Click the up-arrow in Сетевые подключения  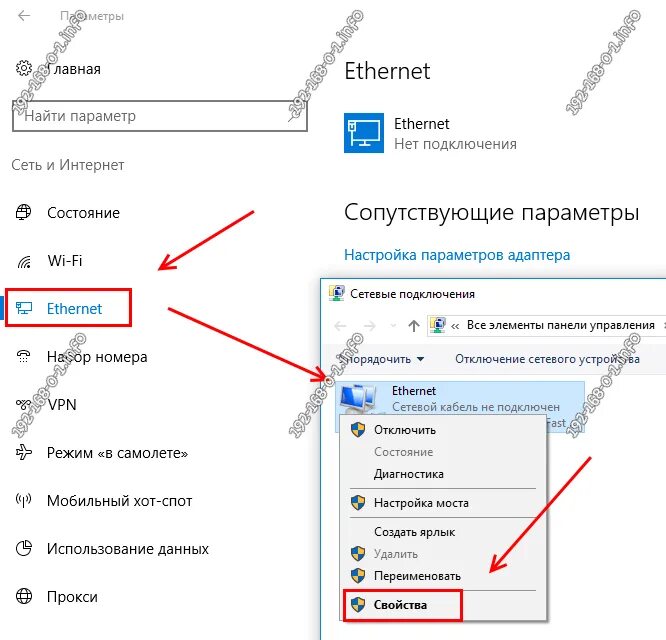click(x=414, y=326)
